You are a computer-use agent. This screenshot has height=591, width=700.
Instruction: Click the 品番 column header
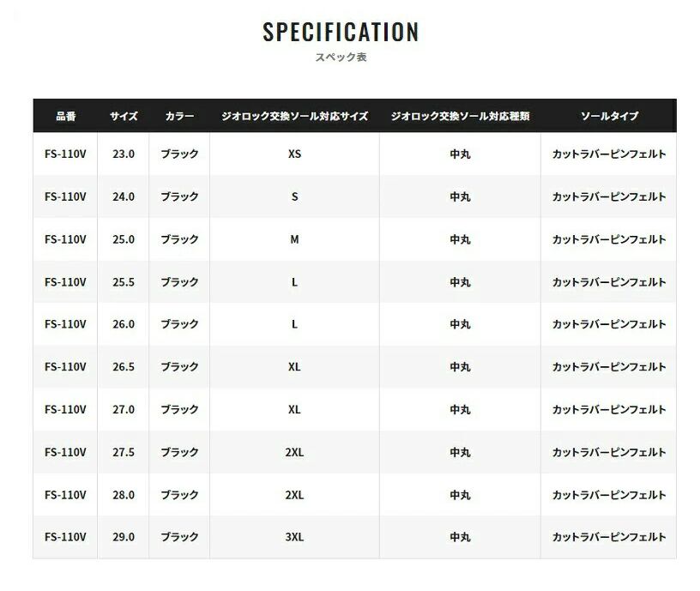(x=65, y=116)
